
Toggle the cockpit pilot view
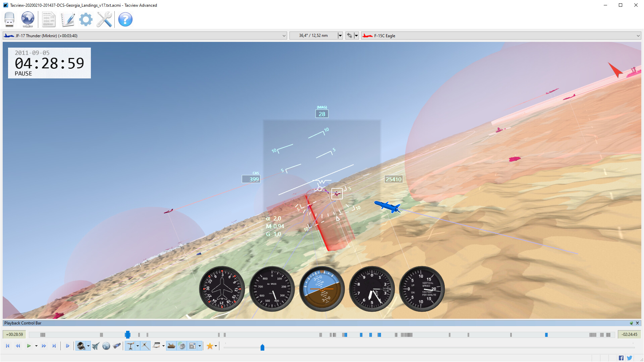[x=82, y=346]
